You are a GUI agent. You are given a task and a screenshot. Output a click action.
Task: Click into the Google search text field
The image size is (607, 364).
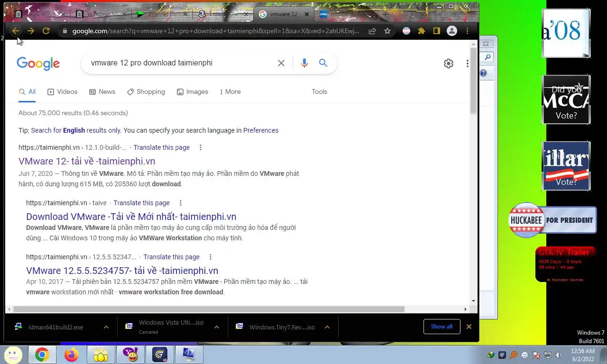[x=180, y=63]
